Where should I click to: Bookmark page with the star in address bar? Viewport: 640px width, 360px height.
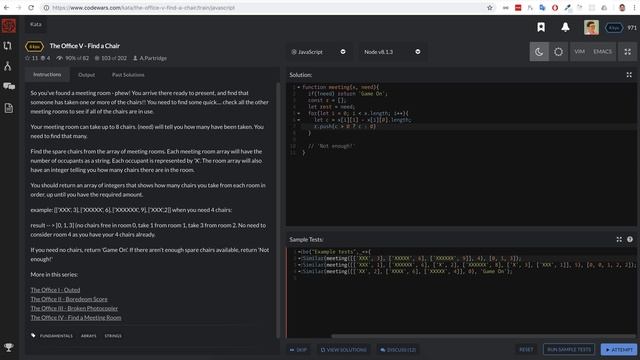click(x=490, y=7)
